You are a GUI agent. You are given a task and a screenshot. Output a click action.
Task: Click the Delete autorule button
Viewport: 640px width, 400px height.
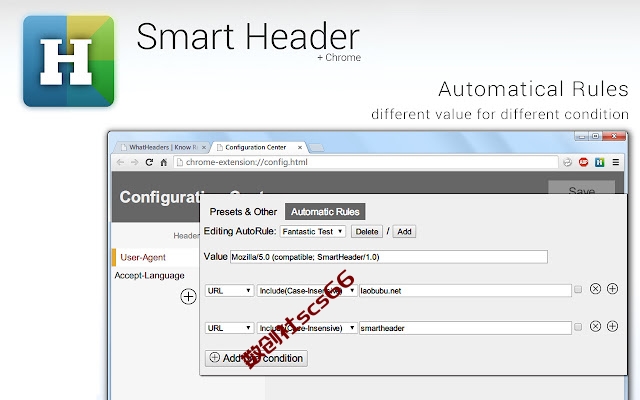click(x=367, y=231)
